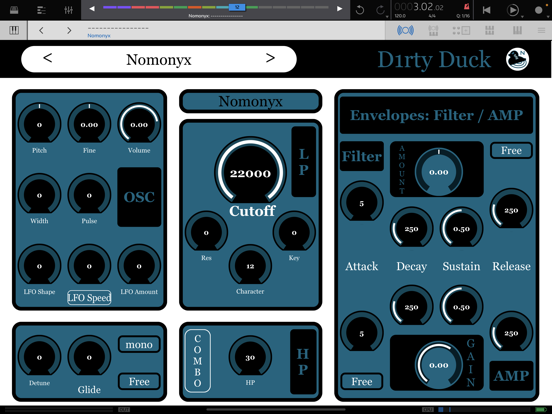This screenshot has height=414, width=552.
Task: Select next Nomonyx preset with the > arrow
Action: pos(270,58)
